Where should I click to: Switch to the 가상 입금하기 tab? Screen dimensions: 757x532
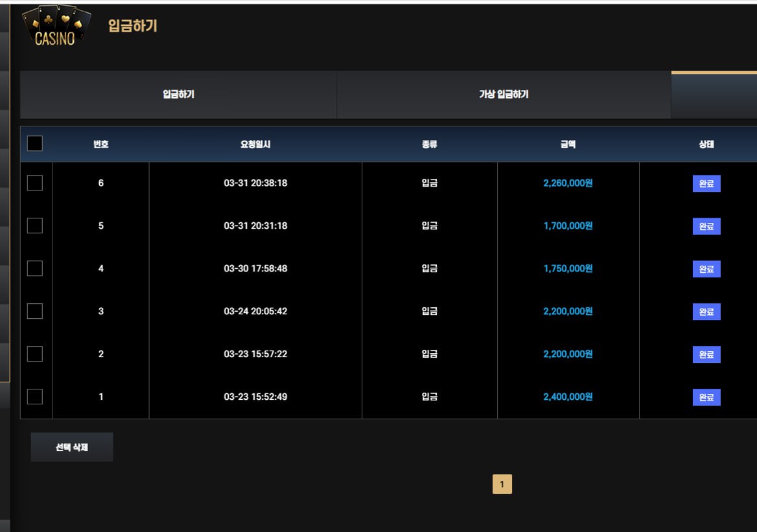[x=504, y=95]
